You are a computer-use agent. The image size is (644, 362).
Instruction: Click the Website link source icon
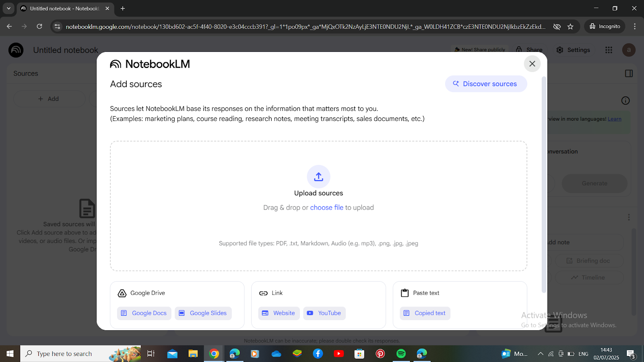265,313
